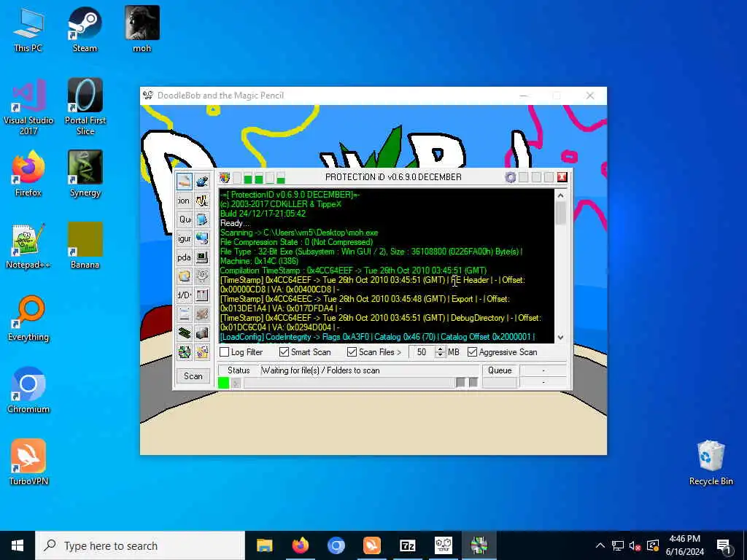Click the taskbar search box

(x=140, y=545)
